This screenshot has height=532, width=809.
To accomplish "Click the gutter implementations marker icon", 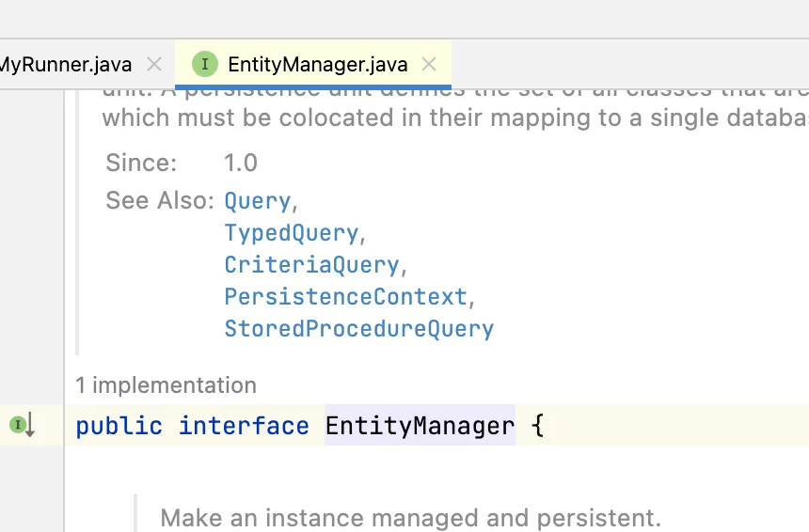I will (23, 426).
